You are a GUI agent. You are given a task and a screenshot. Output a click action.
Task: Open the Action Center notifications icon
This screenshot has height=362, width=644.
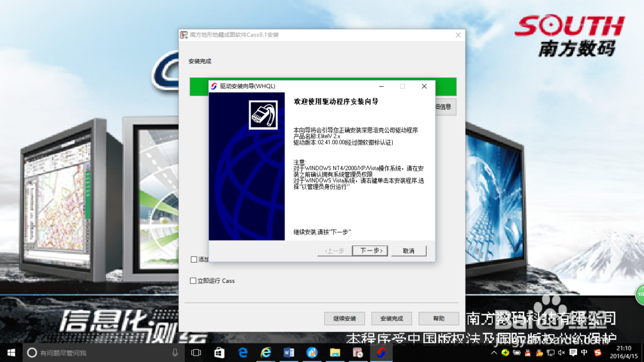(x=573, y=352)
